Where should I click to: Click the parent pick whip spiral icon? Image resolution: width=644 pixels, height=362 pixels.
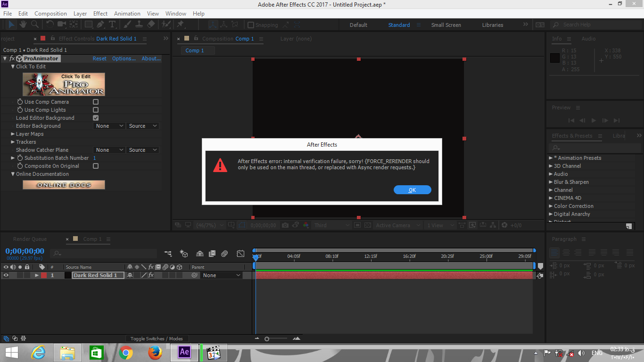194,275
